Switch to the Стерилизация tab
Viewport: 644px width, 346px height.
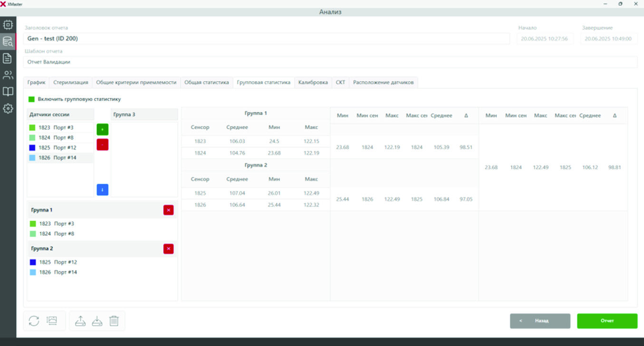pos(70,82)
